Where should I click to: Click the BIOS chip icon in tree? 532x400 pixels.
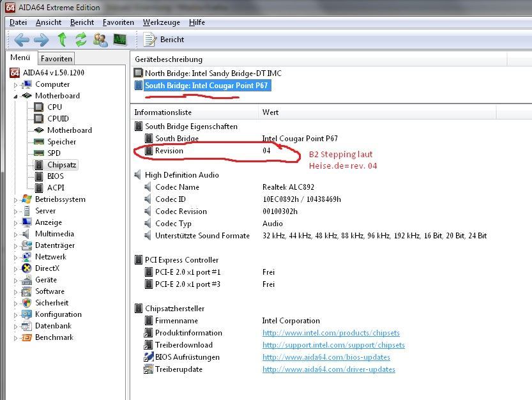point(39,176)
